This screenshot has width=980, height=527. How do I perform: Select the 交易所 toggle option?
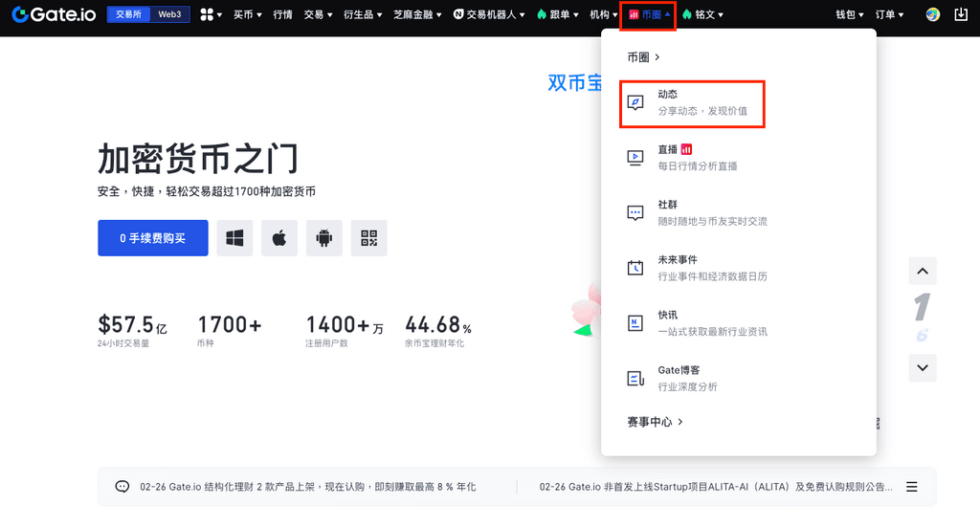(x=129, y=14)
